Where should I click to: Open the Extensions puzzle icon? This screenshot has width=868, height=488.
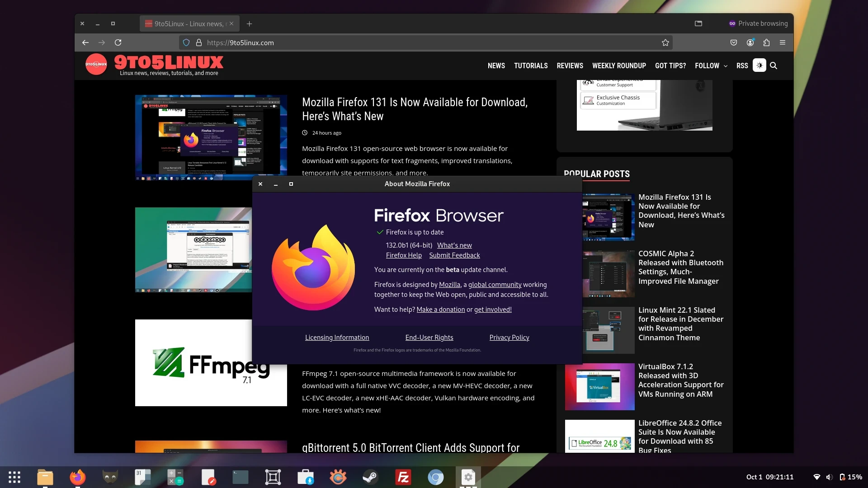click(x=766, y=42)
